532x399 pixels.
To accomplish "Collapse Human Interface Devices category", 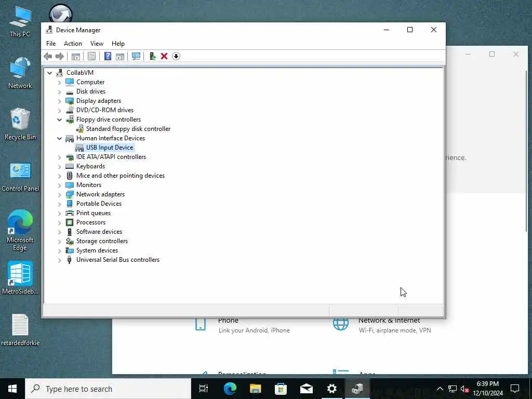I will (x=60, y=138).
